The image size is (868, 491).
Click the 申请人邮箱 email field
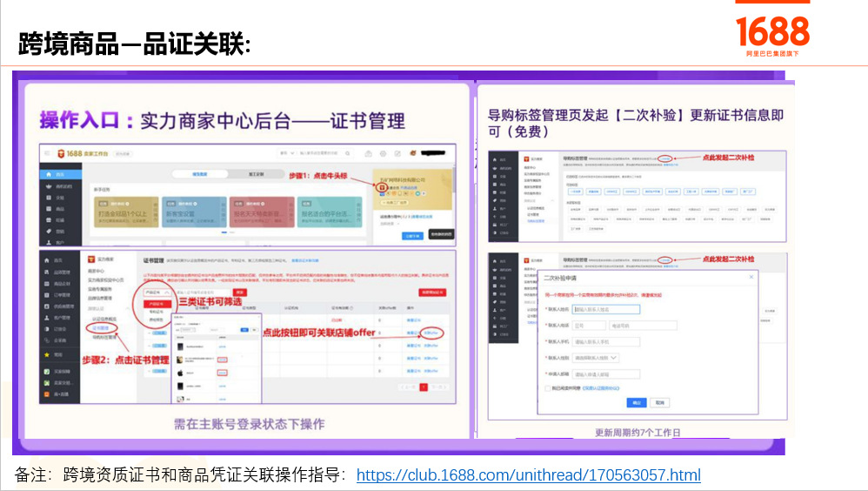pyautogui.click(x=606, y=374)
